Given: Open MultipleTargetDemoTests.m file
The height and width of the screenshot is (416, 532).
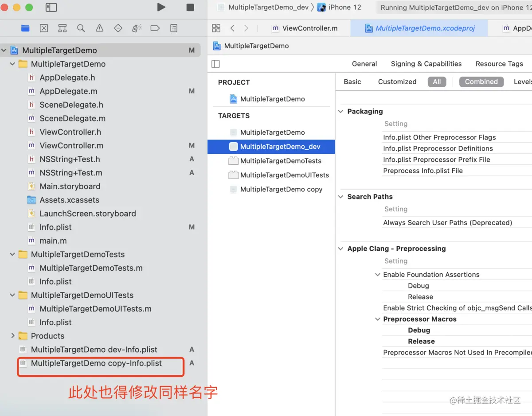Looking at the screenshot, I should pos(91,268).
